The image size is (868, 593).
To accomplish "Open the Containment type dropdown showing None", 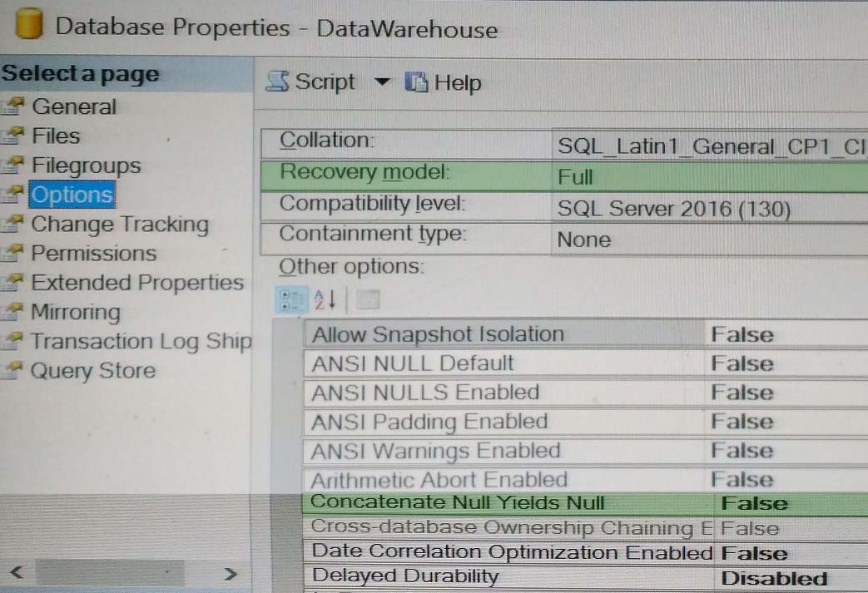I will [710, 240].
